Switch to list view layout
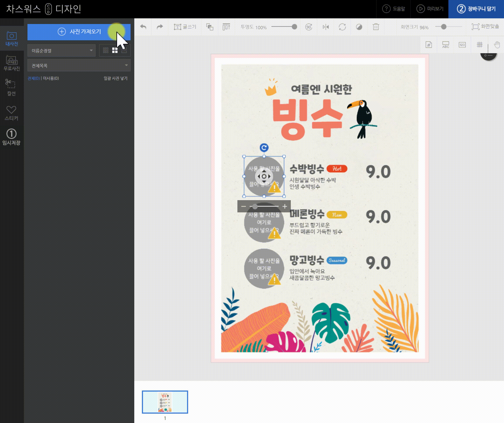This screenshot has width=504, height=423. (124, 50)
